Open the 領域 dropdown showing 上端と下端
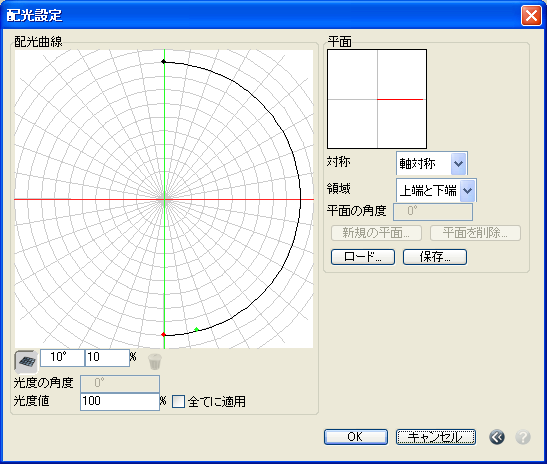The image size is (547, 464). point(436,190)
